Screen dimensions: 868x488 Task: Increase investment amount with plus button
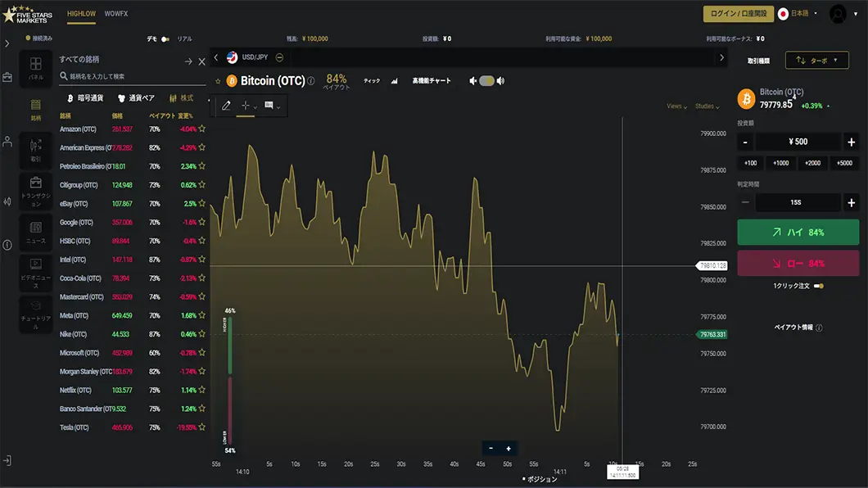pos(851,142)
